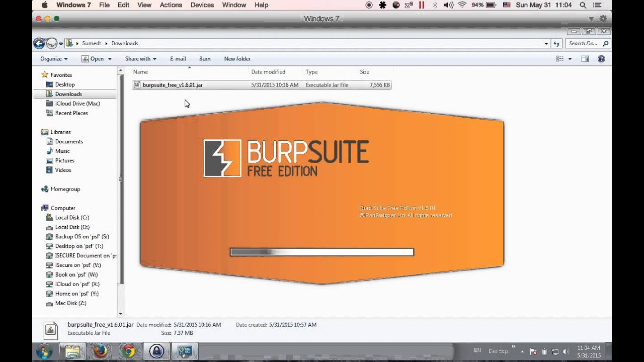This screenshot has height=362, width=644.
Task: Open the Share with dropdown
Action: (x=140, y=59)
